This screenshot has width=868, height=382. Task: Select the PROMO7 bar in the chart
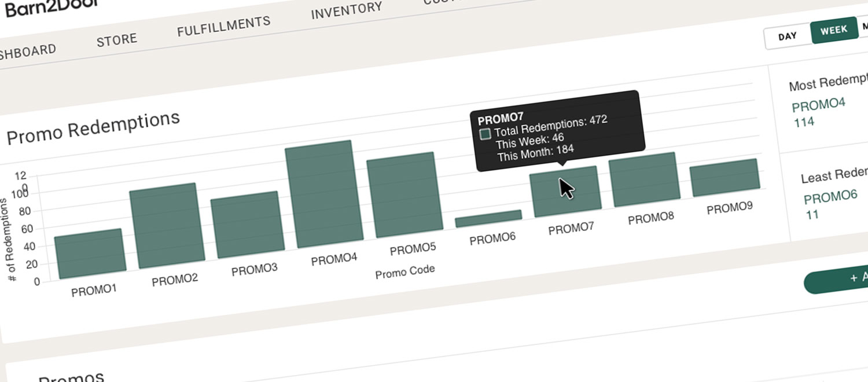pyautogui.click(x=564, y=191)
